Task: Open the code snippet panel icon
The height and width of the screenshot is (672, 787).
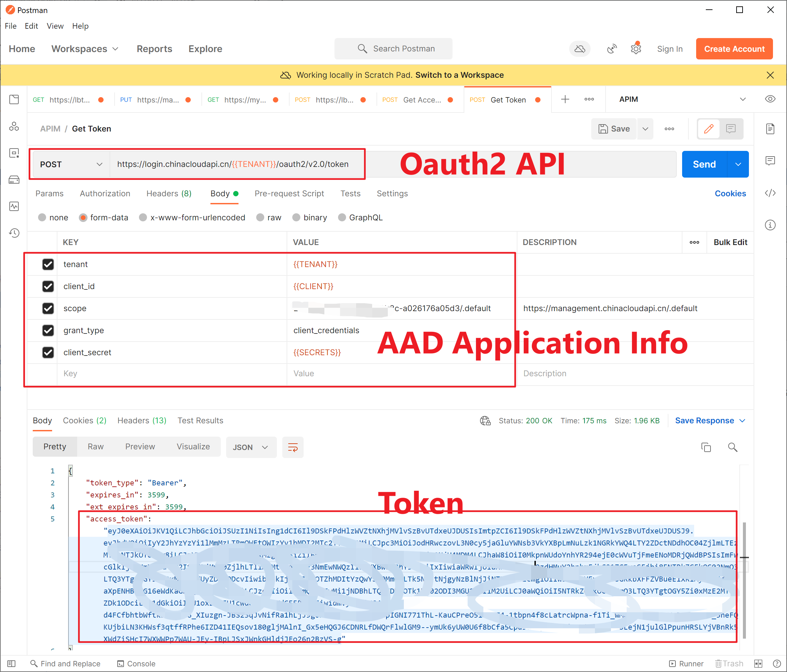Action: coord(770,193)
